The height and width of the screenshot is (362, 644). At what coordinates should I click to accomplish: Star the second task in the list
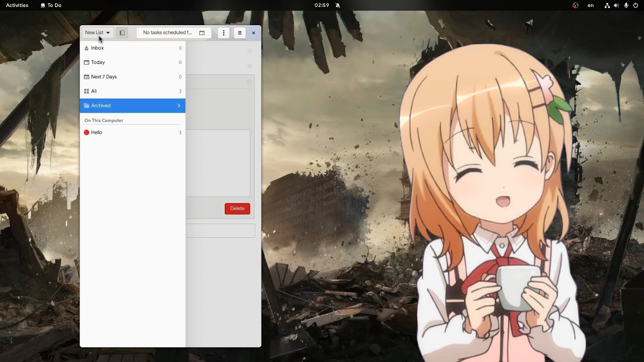point(250,66)
